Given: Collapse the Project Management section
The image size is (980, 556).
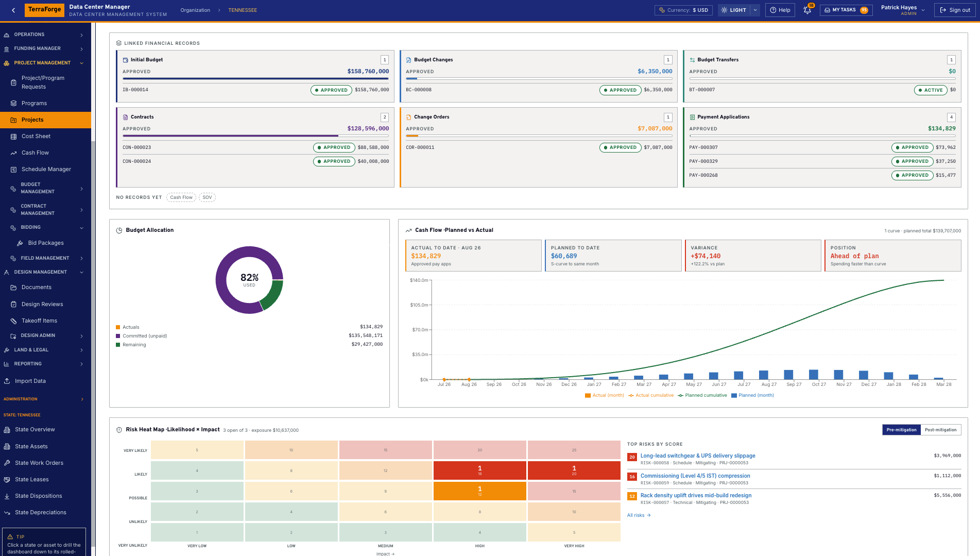Looking at the screenshot, I should click(x=45, y=63).
